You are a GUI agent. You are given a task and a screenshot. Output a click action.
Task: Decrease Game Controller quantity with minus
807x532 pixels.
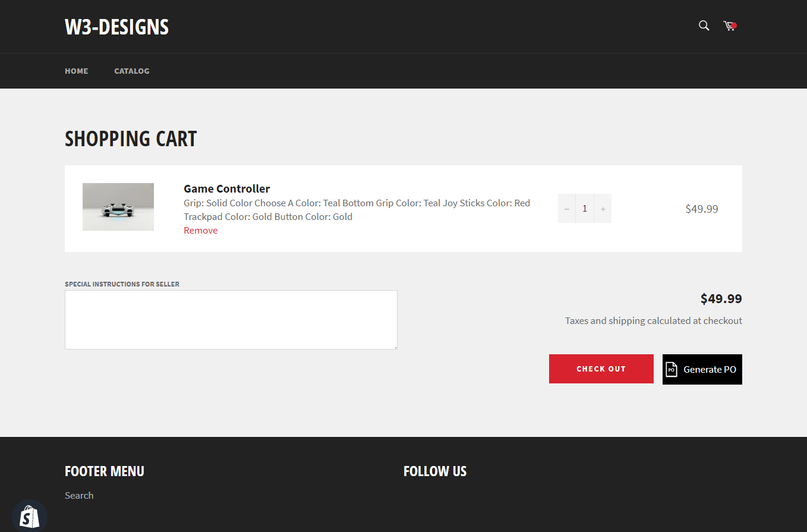(567, 209)
